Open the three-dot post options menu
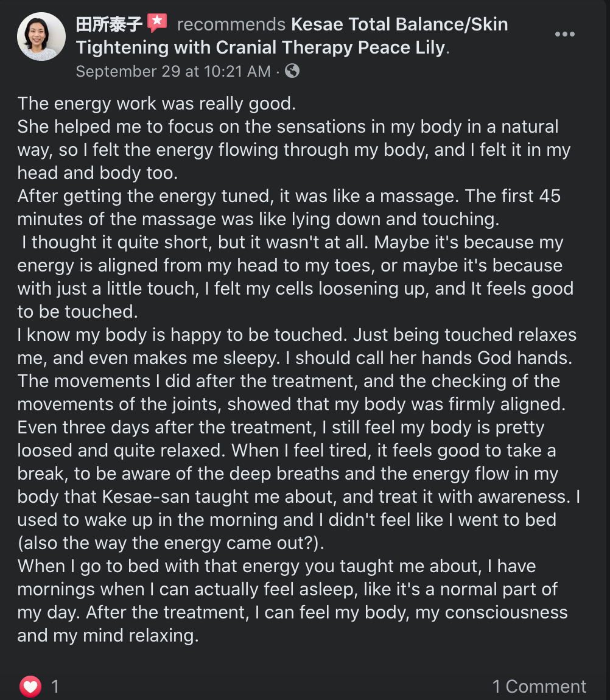This screenshot has width=610, height=700. (564, 34)
